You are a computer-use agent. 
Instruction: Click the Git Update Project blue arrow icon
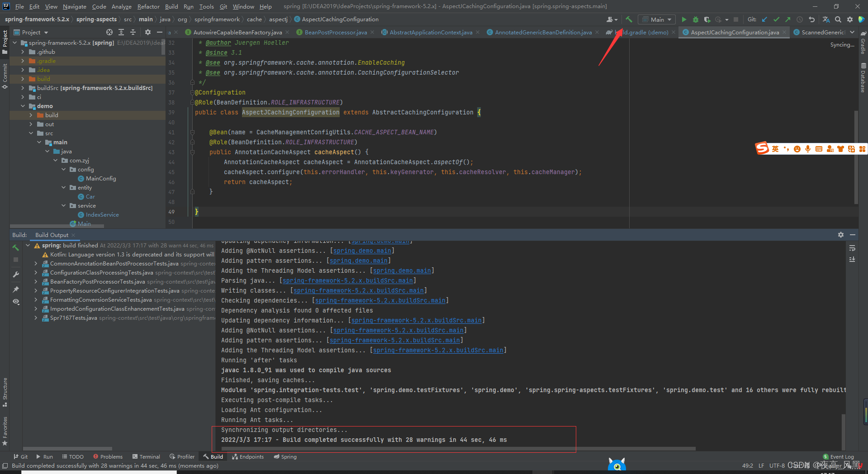764,19
